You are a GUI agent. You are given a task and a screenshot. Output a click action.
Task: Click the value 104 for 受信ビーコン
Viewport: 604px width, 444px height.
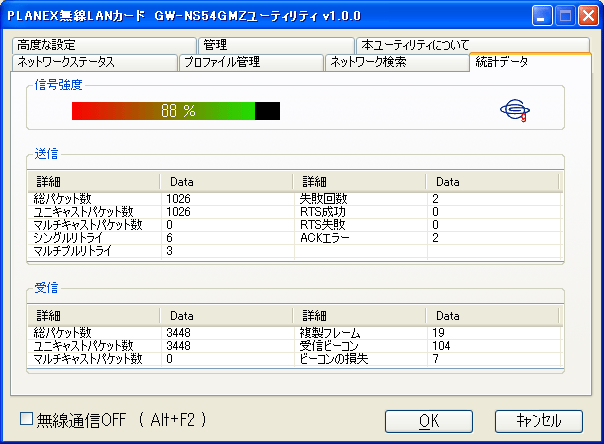[441, 346]
